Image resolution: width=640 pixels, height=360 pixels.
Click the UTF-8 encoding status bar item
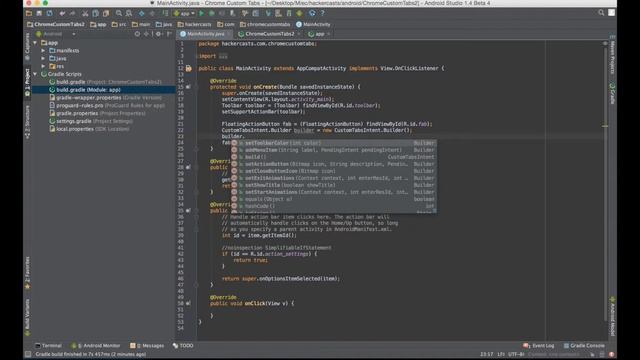point(516,354)
